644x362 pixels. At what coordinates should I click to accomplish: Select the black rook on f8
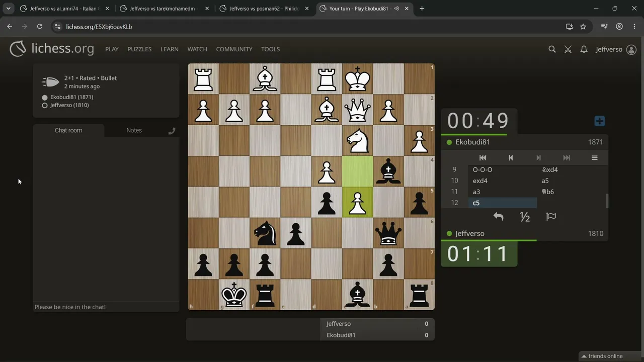tap(265, 295)
